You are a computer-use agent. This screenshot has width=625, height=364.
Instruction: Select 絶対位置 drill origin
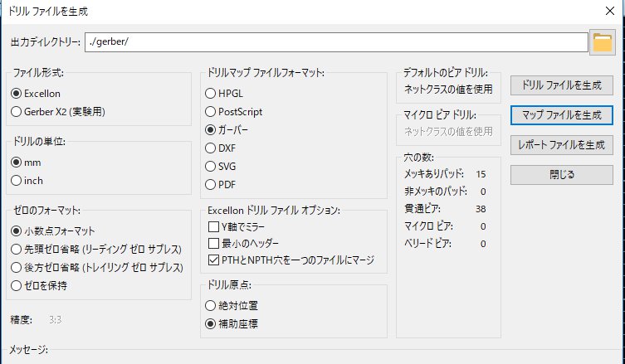210,304
